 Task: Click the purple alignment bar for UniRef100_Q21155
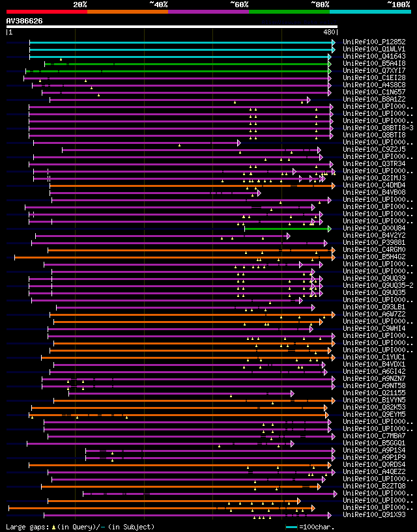182,393
